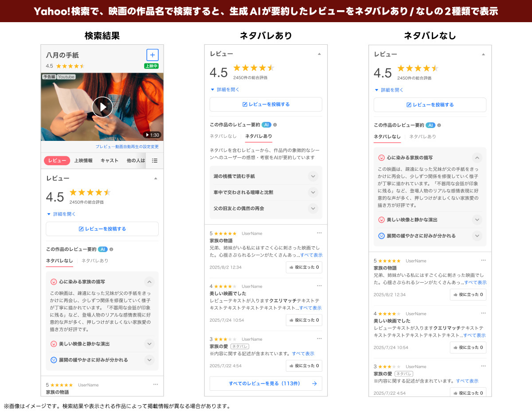The height and width of the screenshot is (412, 532).
Task: Open the 上映情報 tab
Action: pos(83,160)
